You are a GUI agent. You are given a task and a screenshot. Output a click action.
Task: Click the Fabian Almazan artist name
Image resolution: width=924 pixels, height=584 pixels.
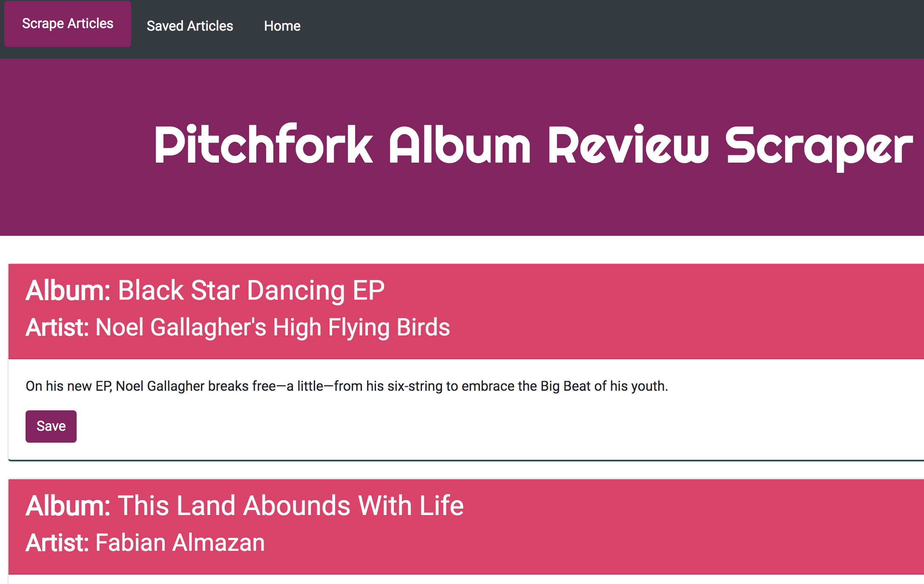coord(180,543)
